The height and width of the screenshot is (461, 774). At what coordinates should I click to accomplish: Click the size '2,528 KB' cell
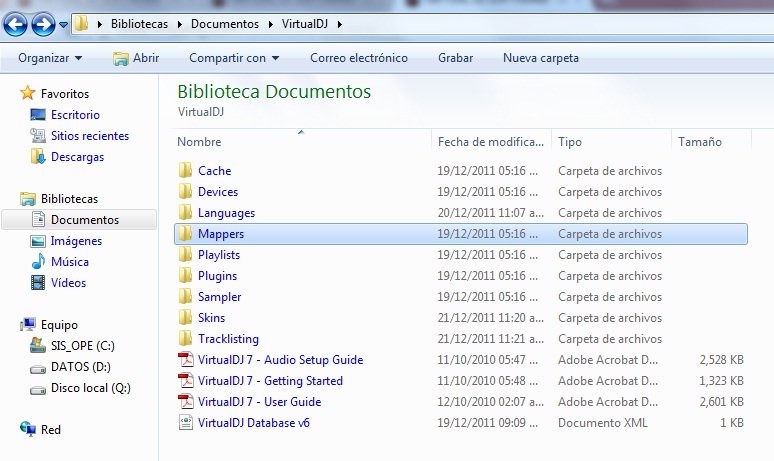721,360
